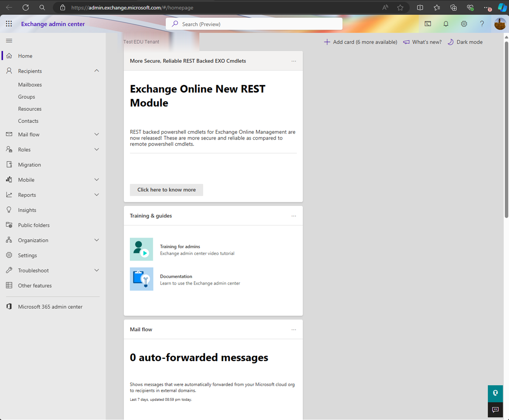Click the Mail flow envelope icon
The image size is (509, 420).
[9, 134]
